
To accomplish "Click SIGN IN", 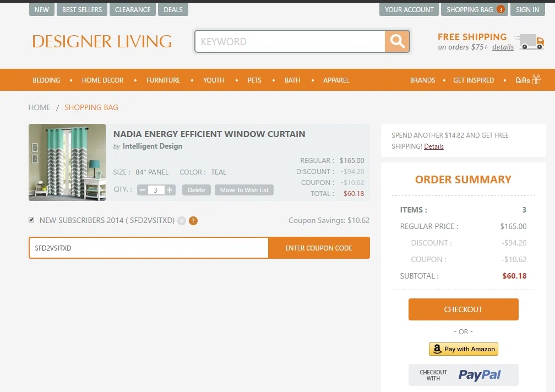I will (527, 9).
